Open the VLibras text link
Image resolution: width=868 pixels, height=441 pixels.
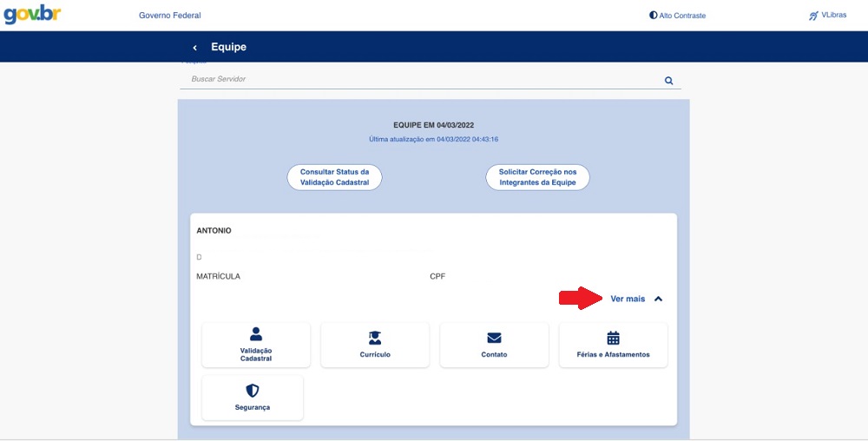coord(833,16)
